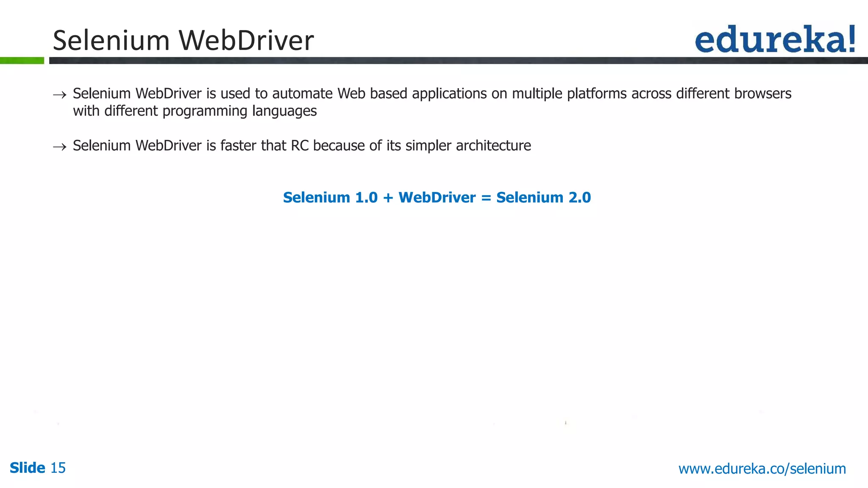Viewport: 868px width, 488px height.
Task: Click the slide number 15
Action: (x=58, y=468)
